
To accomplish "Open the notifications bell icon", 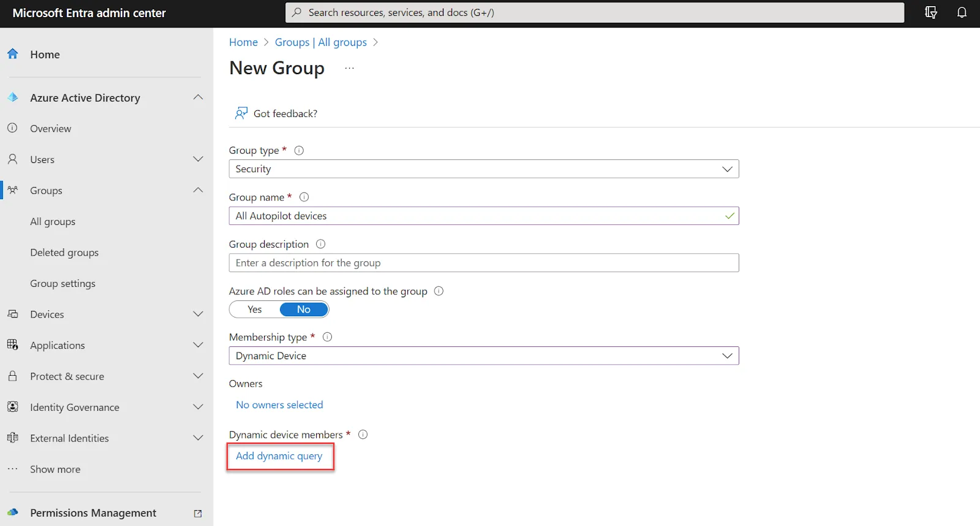I will [x=962, y=13].
